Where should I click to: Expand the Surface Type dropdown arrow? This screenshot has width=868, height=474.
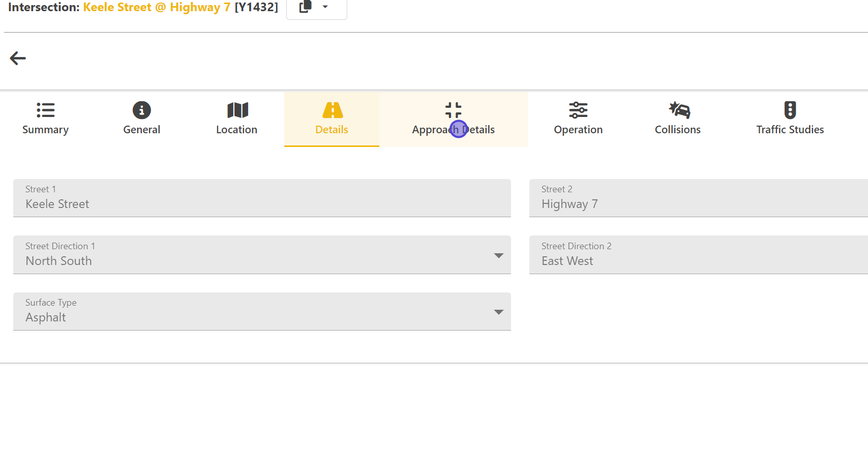pyautogui.click(x=498, y=312)
